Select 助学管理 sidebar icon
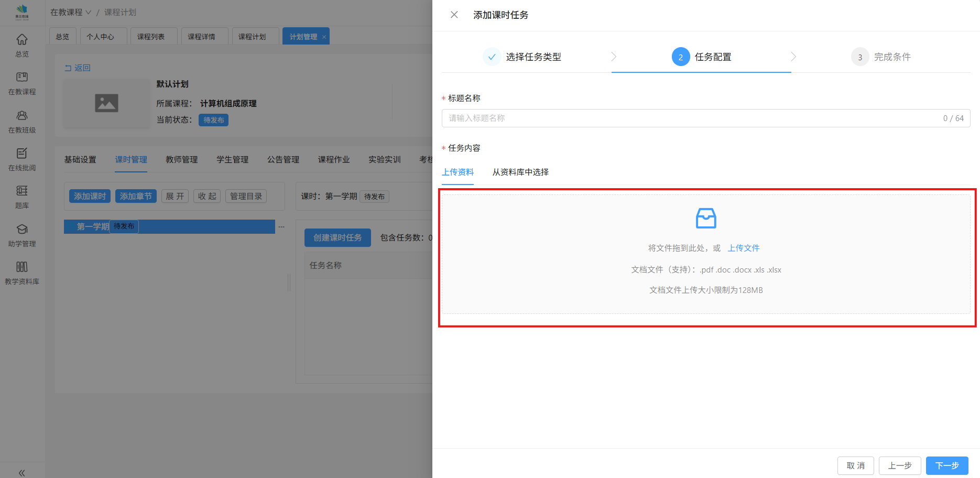This screenshot has height=478, width=980. click(x=22, y=230)
